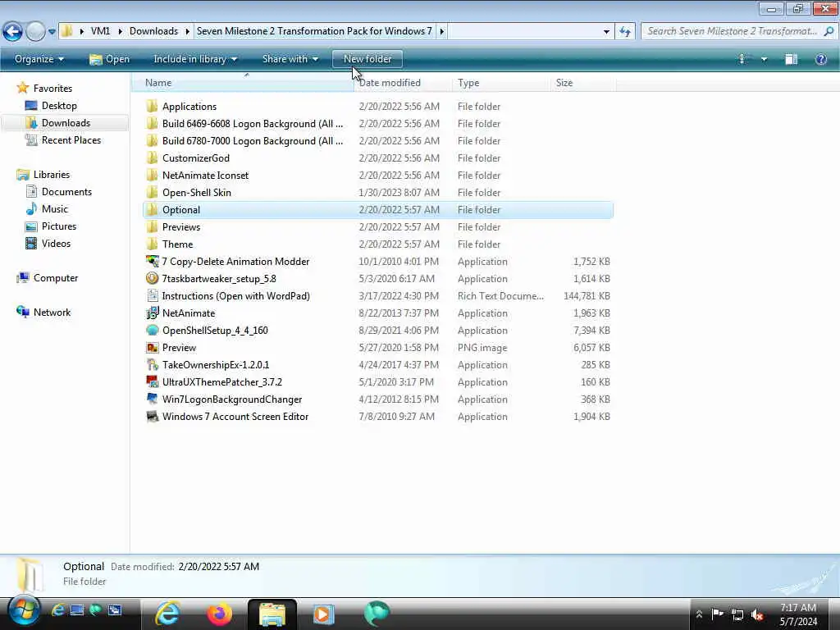This screenshot has width=840, height=630.
Task: Select Favorites in navigation pane
Action: pos(52,89)
